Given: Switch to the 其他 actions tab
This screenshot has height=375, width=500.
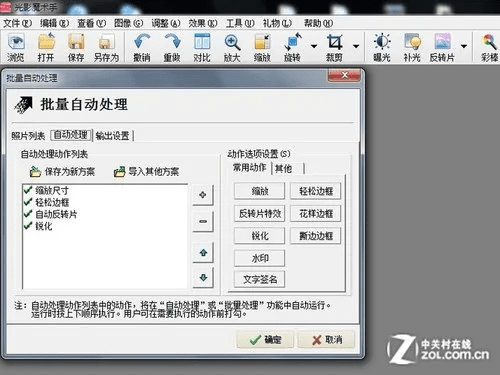Looking at the screenshot, I should pyautogui.click(x=288, y=169).
